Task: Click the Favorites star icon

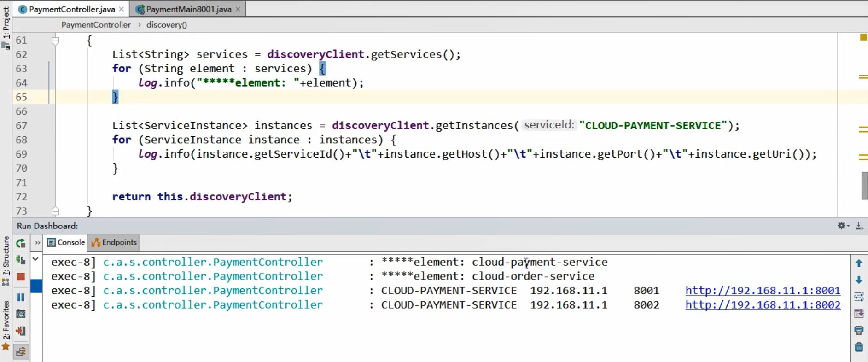Action: tap(6, 346)
